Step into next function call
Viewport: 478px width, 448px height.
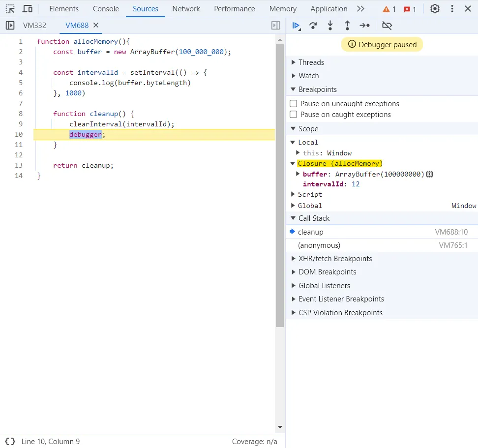330,26
